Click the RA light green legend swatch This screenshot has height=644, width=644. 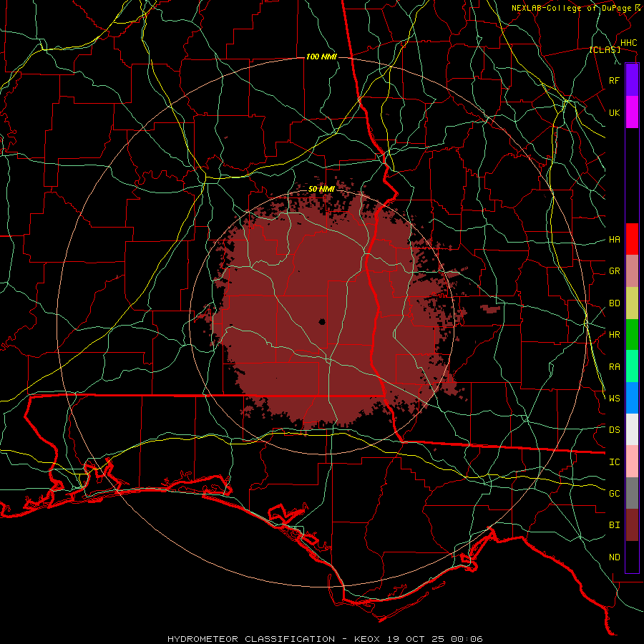[632, 366]
